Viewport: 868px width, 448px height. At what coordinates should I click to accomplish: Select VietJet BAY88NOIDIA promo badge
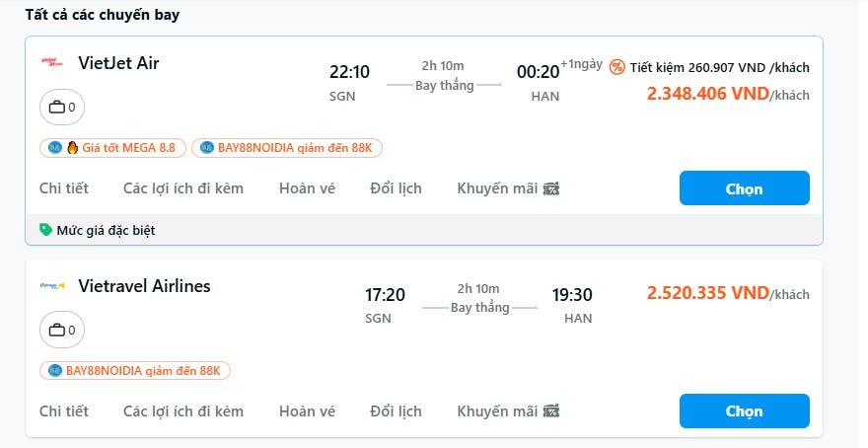287,148
